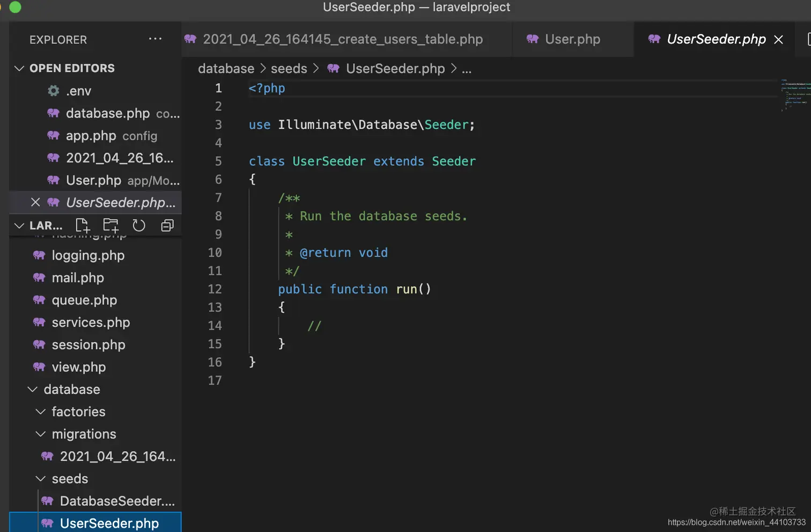Open Explorer more actions ellipsis menu

pos(155,39)
